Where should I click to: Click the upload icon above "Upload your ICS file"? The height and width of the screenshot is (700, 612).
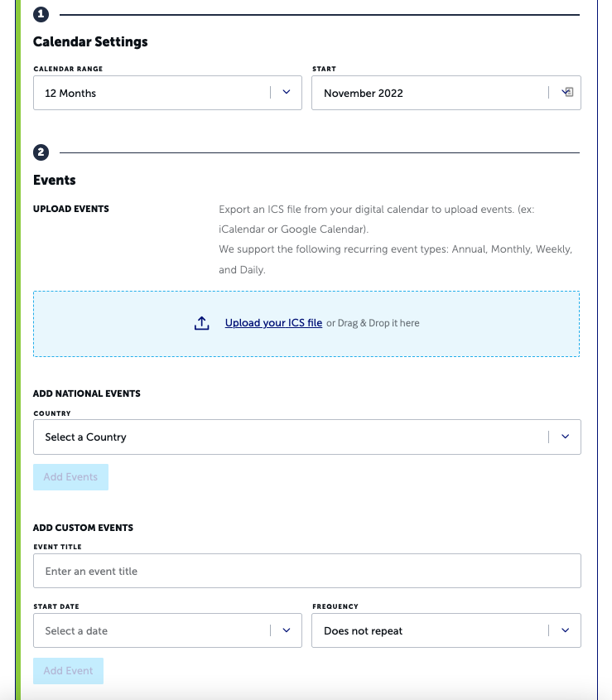201,322
